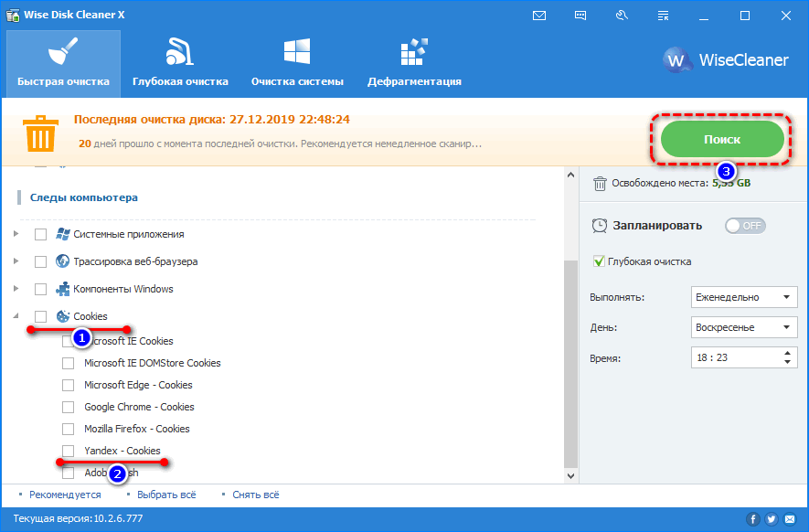Click the orange trash bin icon
Image resolution: width=809 pixels, height=532 pixels.
[x=39, y=135]
